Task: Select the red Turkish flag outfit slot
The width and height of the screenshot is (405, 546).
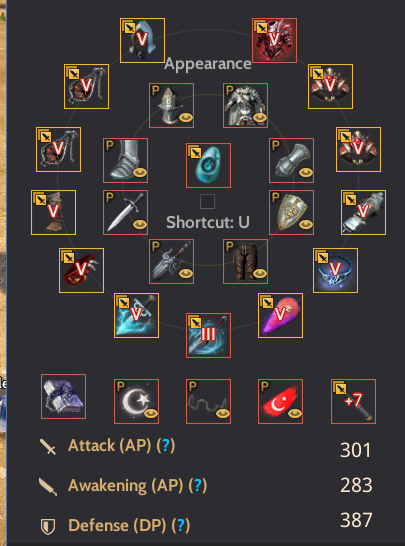Action: point(280,401)
